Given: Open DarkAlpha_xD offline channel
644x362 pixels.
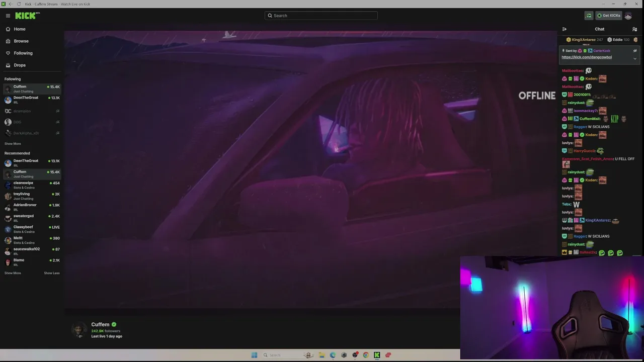Looking at the screenshot, I should pyautogui.click(x=31, y=133).
